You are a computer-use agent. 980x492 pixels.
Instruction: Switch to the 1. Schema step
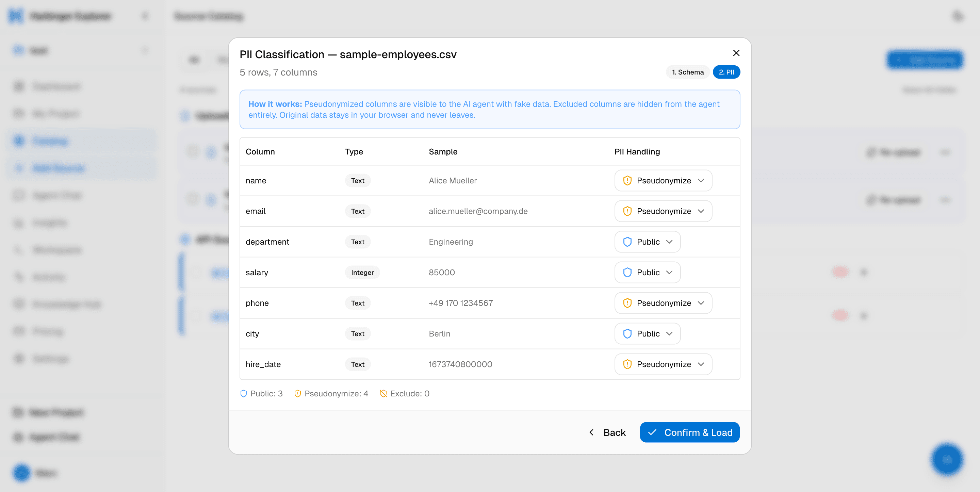click(687, 72)
